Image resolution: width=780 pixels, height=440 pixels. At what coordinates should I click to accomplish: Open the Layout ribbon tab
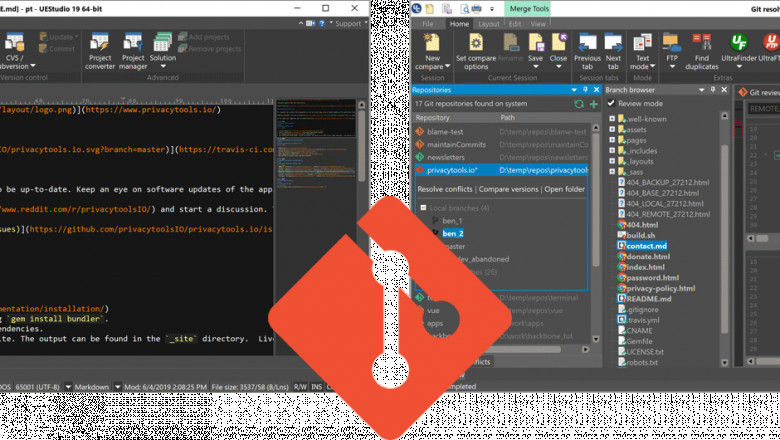click(x=488, y=23)
